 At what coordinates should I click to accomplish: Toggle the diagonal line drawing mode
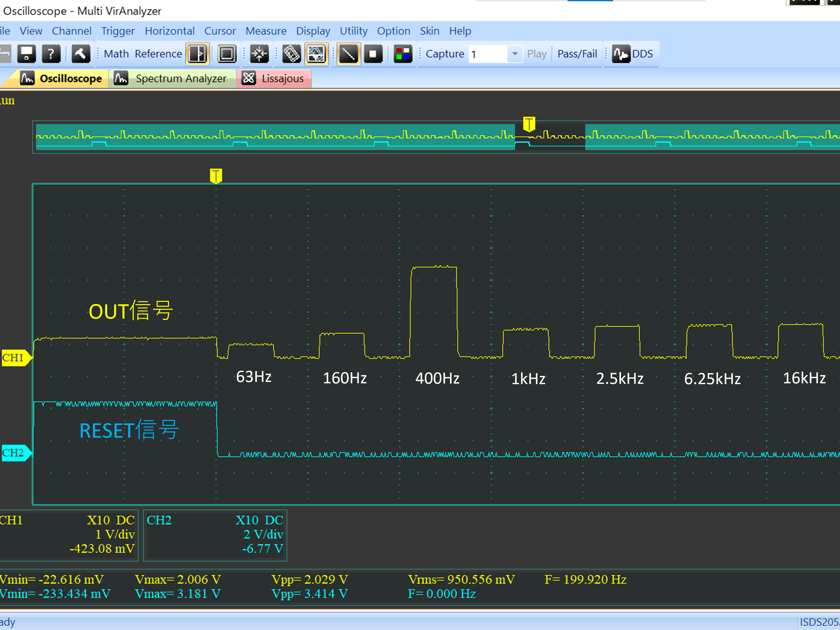coord(348,54)
